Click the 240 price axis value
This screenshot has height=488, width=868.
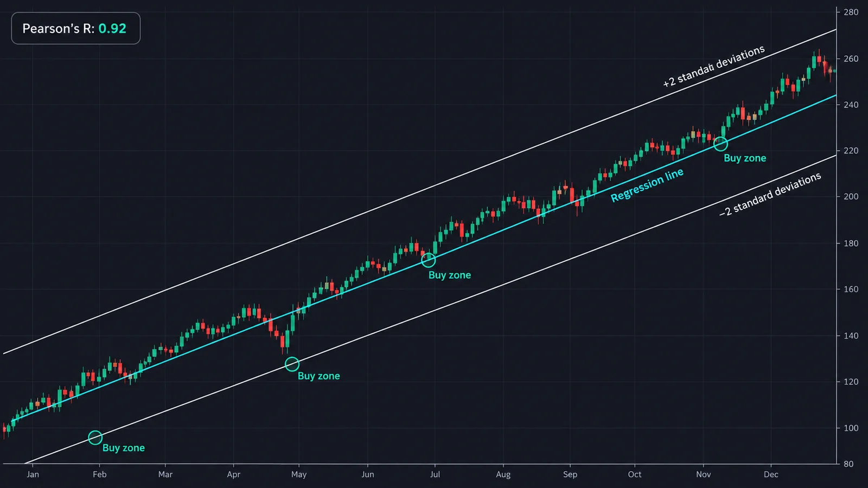851,105
